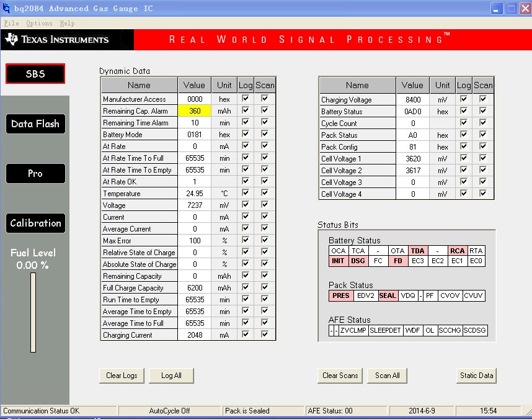The height and width of the screenshot is (419, 532).
Task: Close the bq2084 window
Action: point(525,9)
